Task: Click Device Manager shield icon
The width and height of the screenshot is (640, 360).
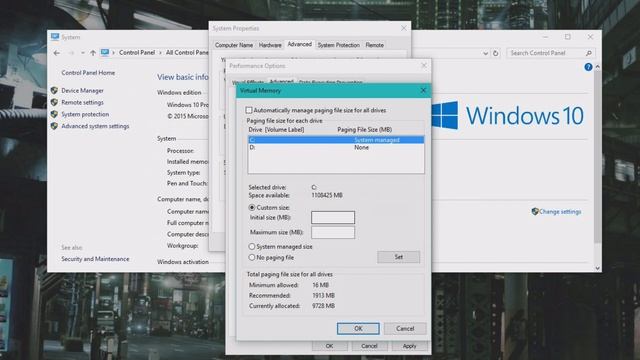Action: tap(54, 90)
